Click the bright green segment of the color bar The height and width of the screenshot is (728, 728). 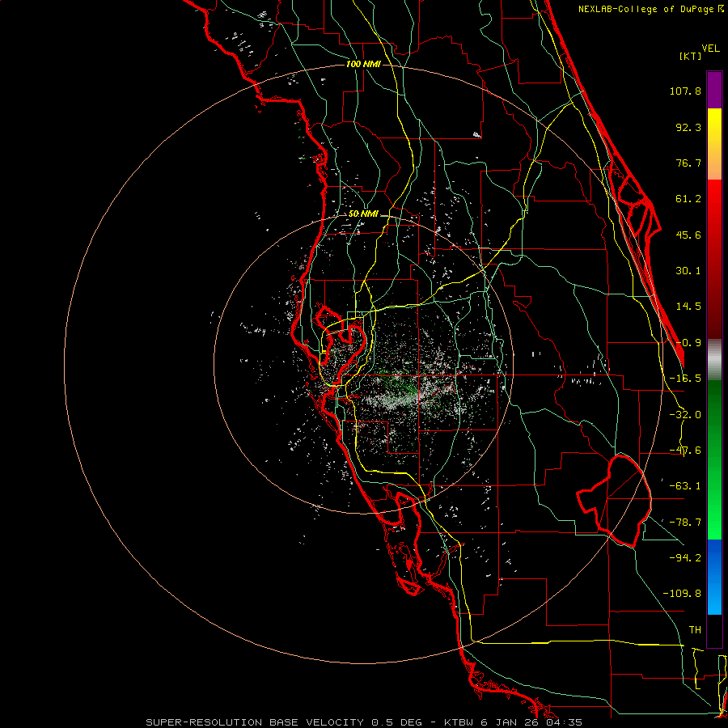[714, 459]
